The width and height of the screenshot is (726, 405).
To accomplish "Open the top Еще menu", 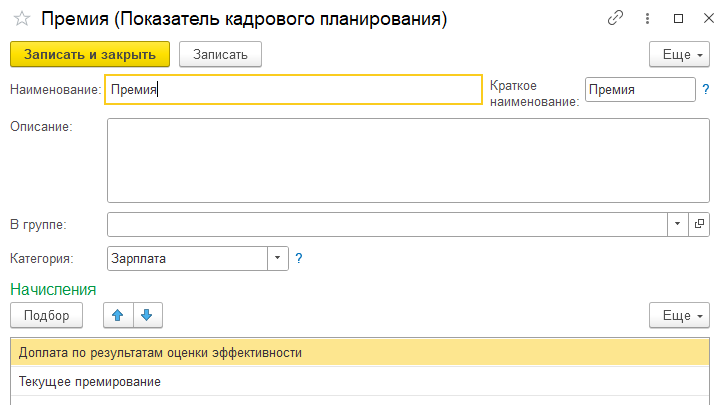I will [x=679, y=55].
